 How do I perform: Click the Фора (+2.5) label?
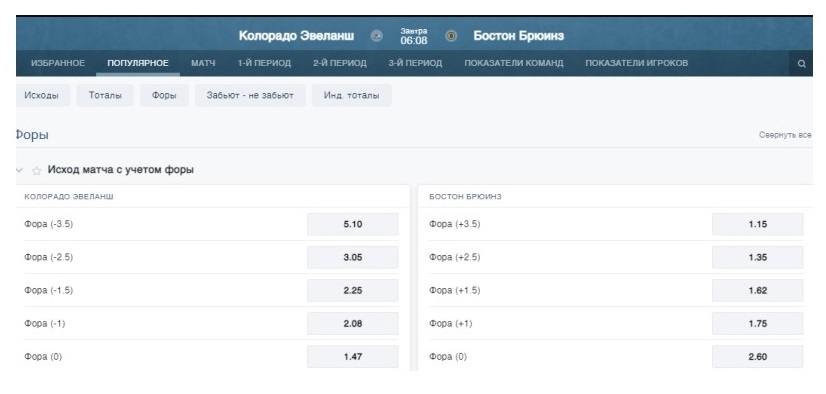point(455,258)
